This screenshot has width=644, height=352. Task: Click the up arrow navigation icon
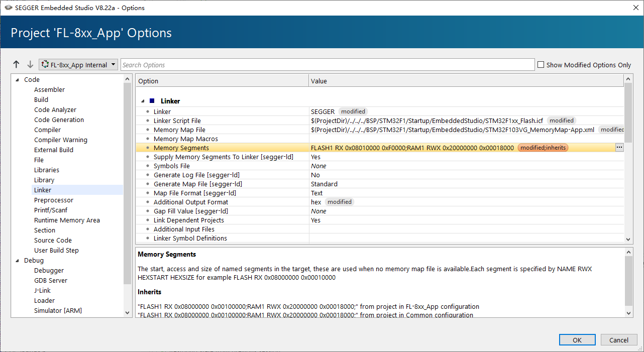pyautogui.click(x=17, y=65)
